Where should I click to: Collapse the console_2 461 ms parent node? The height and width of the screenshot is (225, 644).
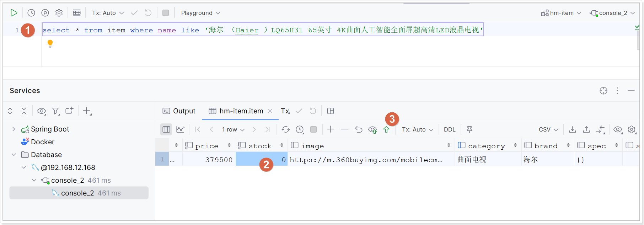(x=34, y=180)
